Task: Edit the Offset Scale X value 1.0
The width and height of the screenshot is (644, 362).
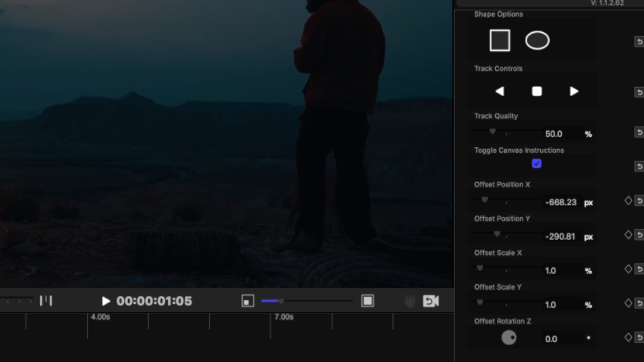Action: pyautogui.click(x=562, y=270)
